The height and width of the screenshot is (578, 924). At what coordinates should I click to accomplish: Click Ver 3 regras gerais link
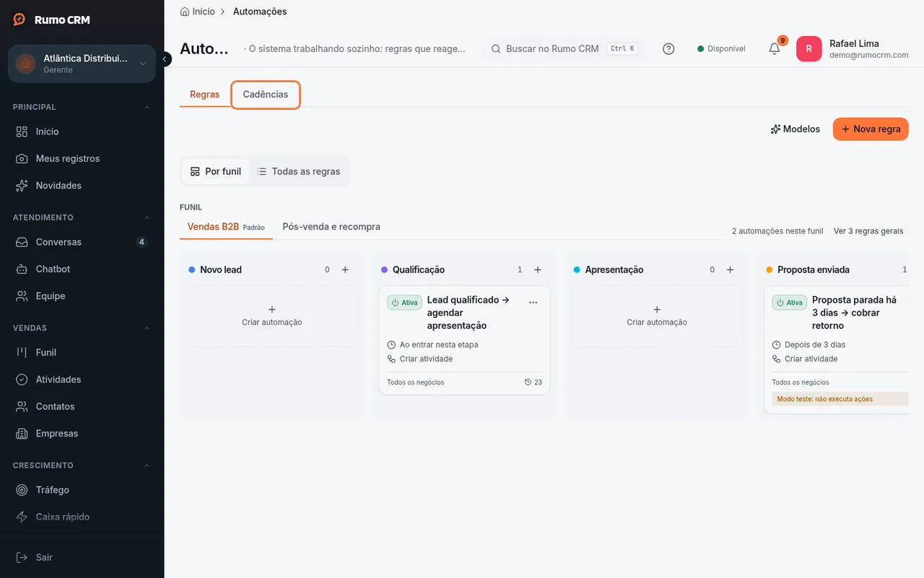point(868,231)
